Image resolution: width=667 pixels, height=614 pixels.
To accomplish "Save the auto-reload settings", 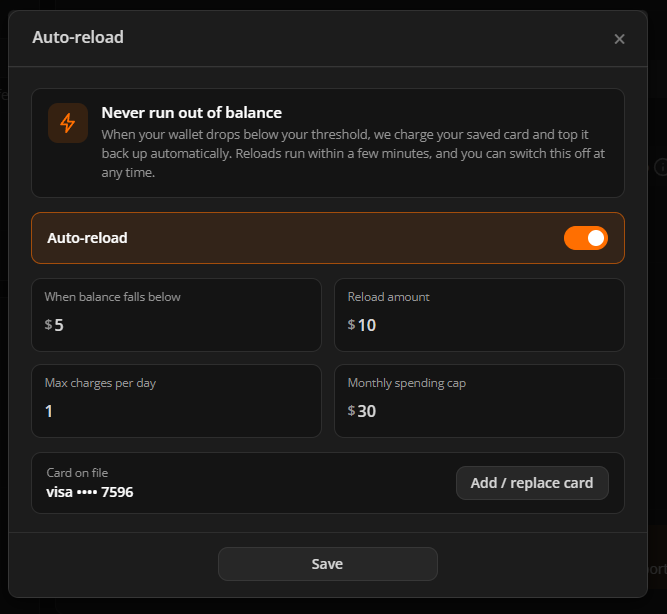I will pyautogui.click(x=328, y=564).
